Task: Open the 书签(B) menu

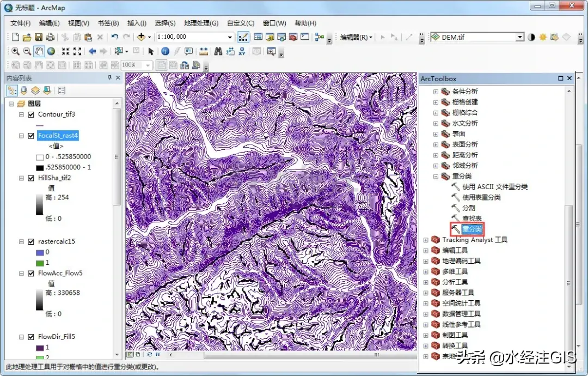Action: (x=108, y=23)
